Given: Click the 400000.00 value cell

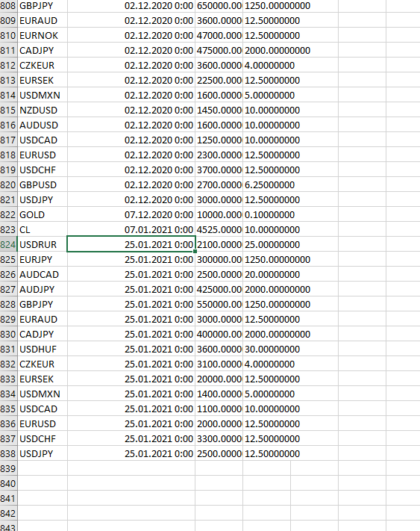Looking at the screenshot, I should (219, 335).
